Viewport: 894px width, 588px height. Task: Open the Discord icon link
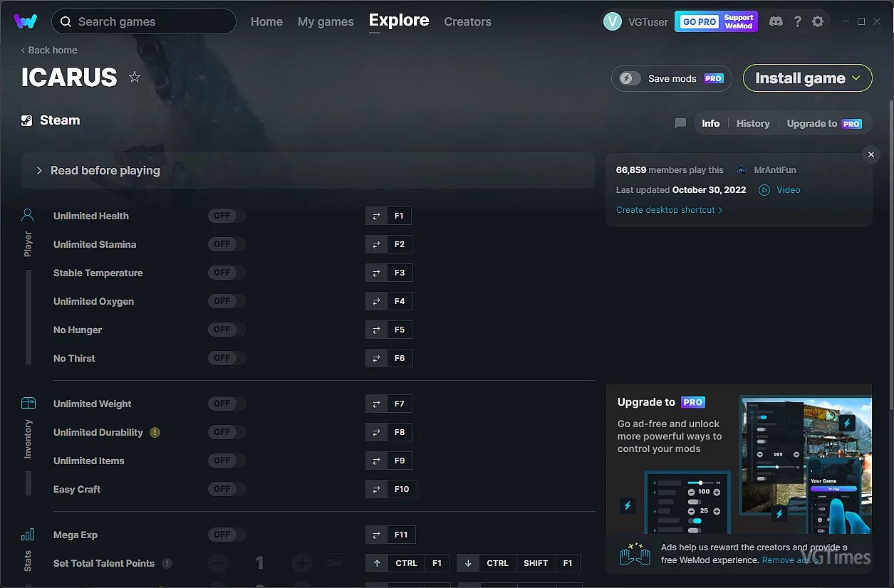pyautogui.click(x=776, y=21)
